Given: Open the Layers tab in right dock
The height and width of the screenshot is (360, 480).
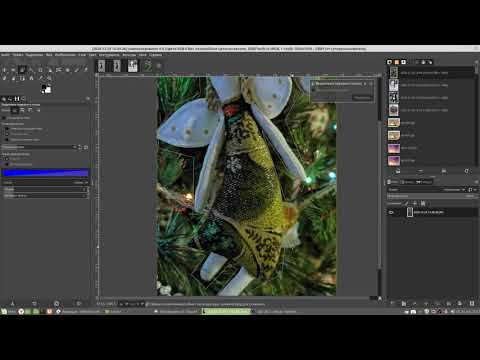Looking at the screenshot, I should click(x=393, y=182).
